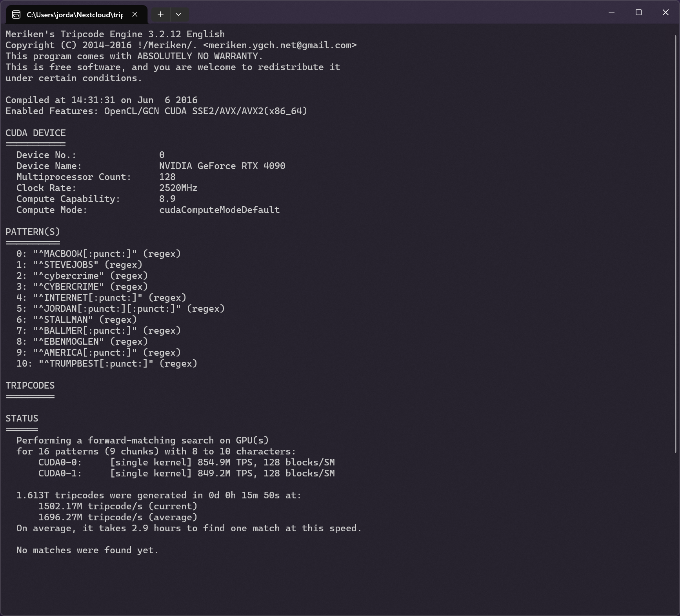Screen dimensions: 680x616
Task: Click the 'Enabled Features' line
Action: 156,111
